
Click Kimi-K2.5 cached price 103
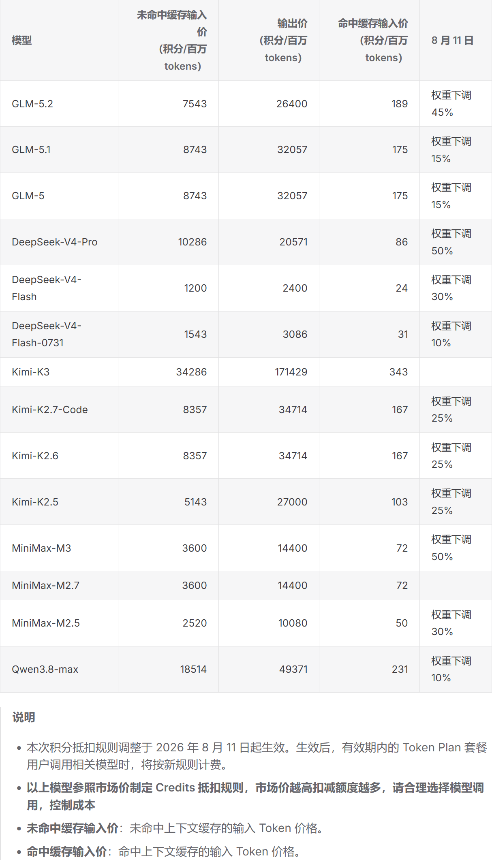pos(400,502)
